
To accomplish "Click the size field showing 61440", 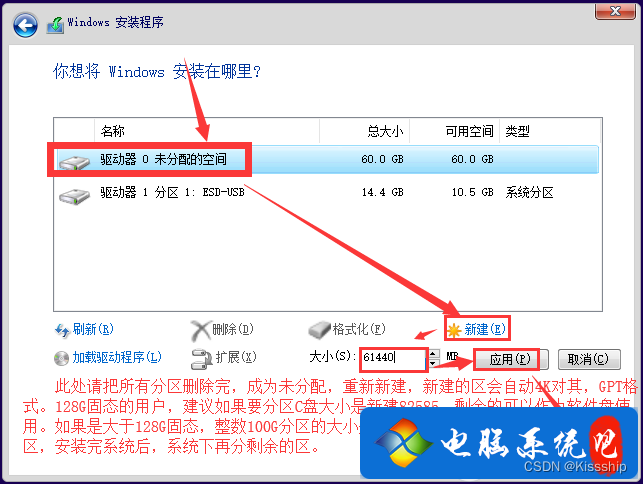I will pyautogui.click(x=393, y=358).
